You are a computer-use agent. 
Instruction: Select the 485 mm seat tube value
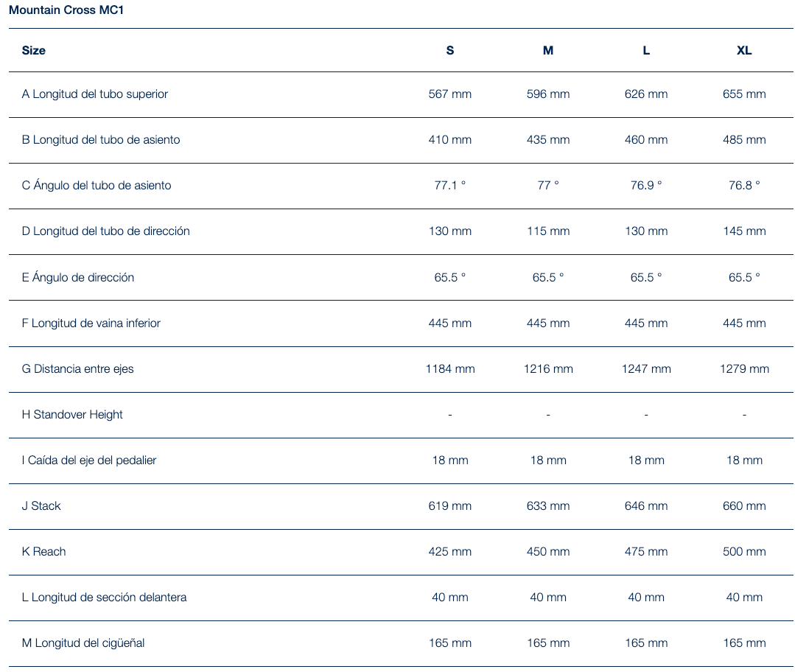(744, 139)
